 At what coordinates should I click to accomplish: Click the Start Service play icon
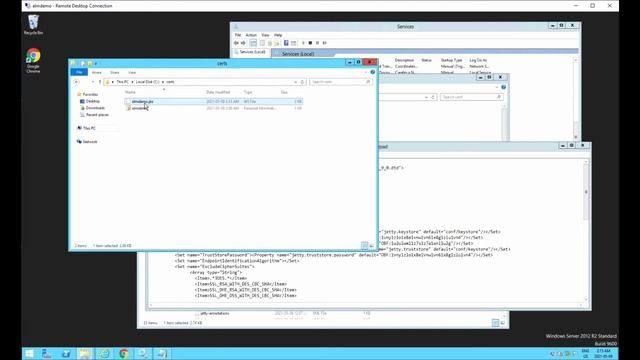pyautogui.click(x=303, y=43)
